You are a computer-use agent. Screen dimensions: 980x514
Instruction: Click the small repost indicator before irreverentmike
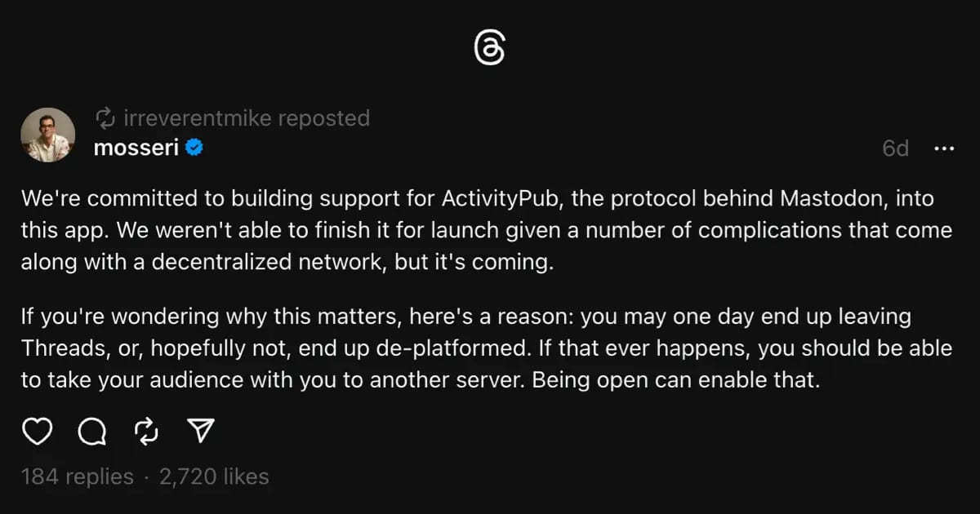[x=105, y=118]
